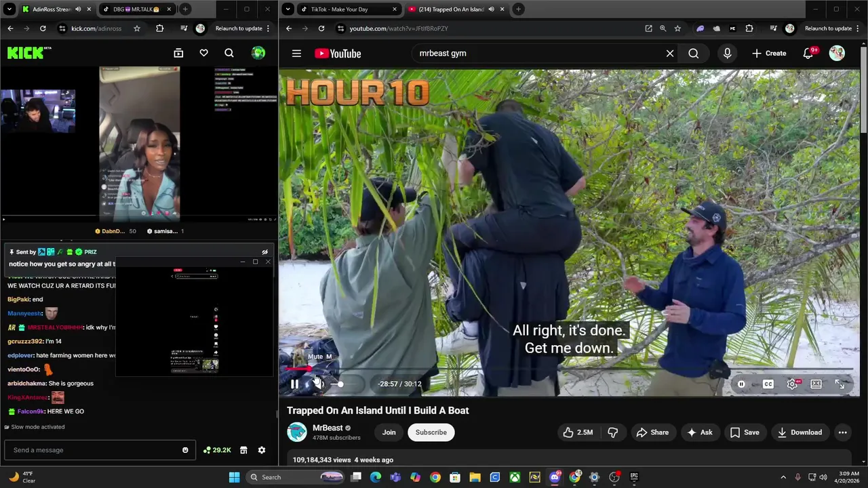Image resolution: width=868 pixels, height=488 pixels.
Task: Dislike the MrBeast video
Action: 613,432
